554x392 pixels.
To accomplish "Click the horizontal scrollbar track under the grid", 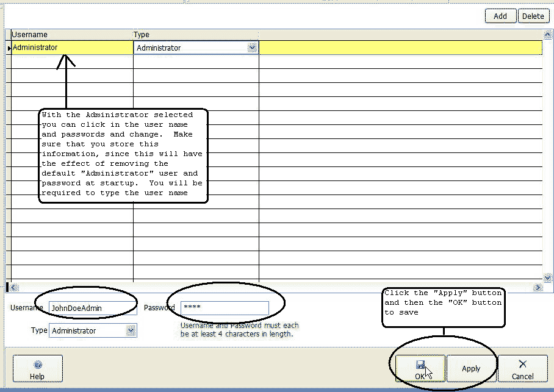I will (275, 288).
